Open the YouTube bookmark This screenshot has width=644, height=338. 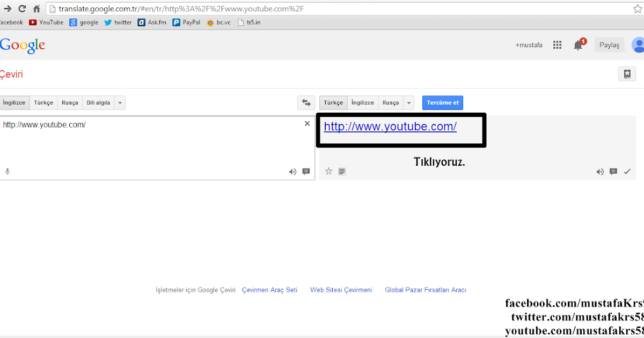46,23
